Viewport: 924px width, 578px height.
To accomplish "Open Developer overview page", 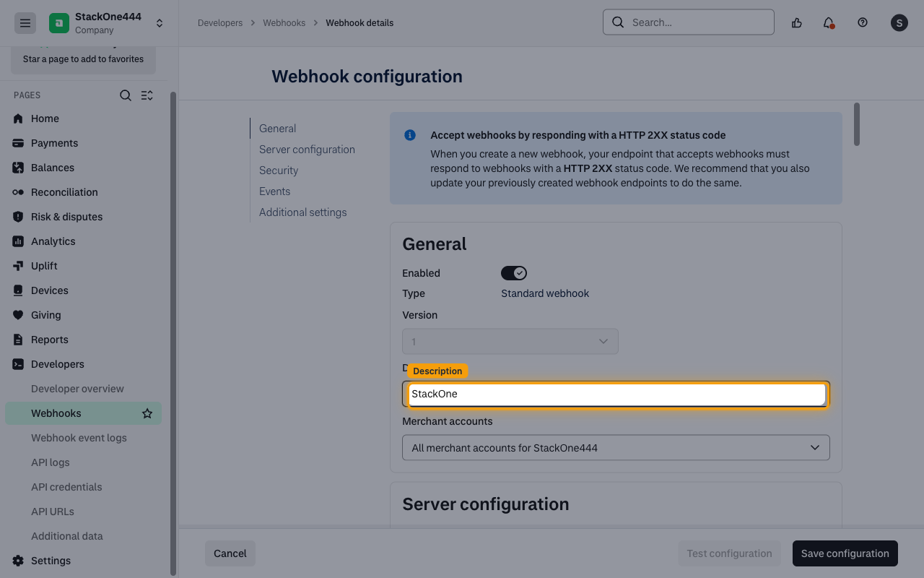I will point(77,389).
